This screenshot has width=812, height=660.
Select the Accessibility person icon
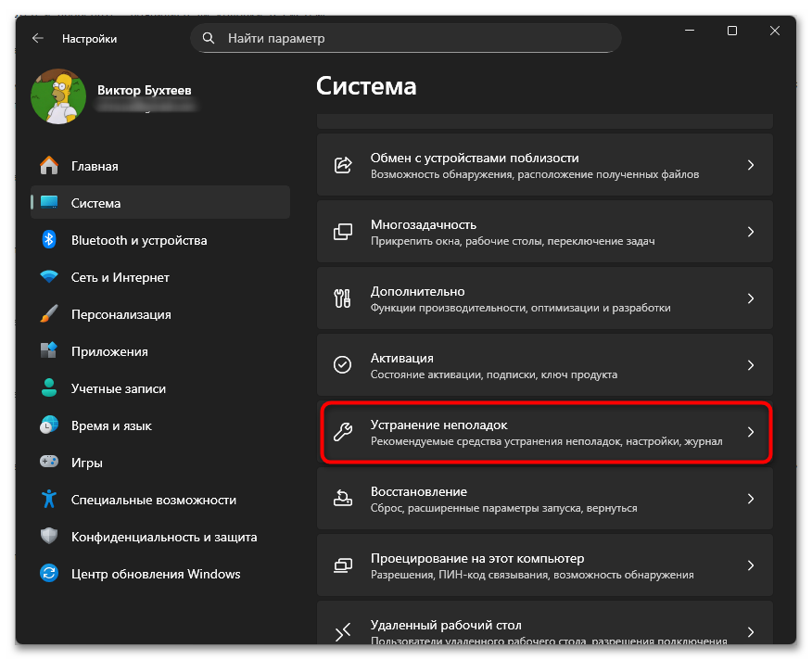point(48,500)
